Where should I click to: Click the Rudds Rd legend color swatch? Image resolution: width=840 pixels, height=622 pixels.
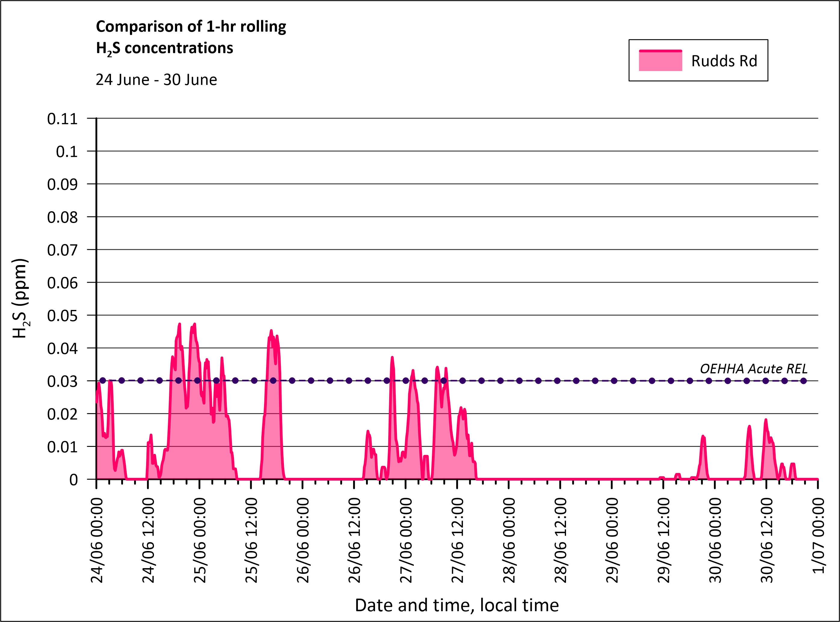[660, 60]
